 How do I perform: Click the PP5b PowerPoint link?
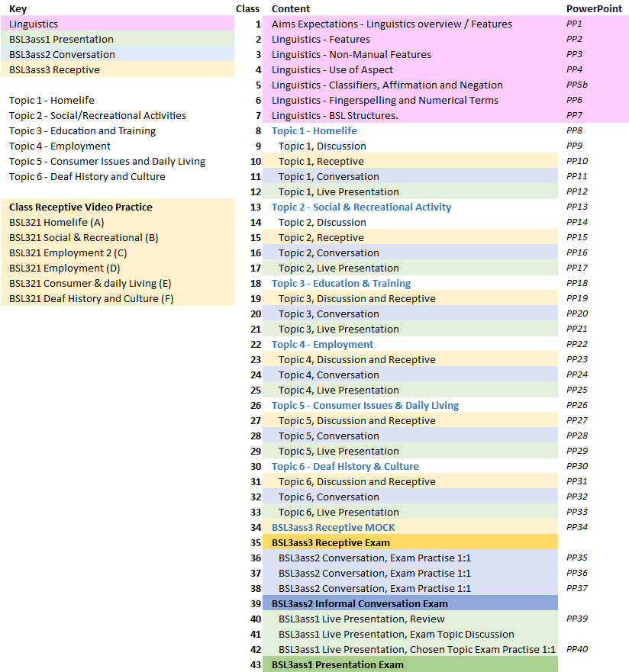(577, 85)
